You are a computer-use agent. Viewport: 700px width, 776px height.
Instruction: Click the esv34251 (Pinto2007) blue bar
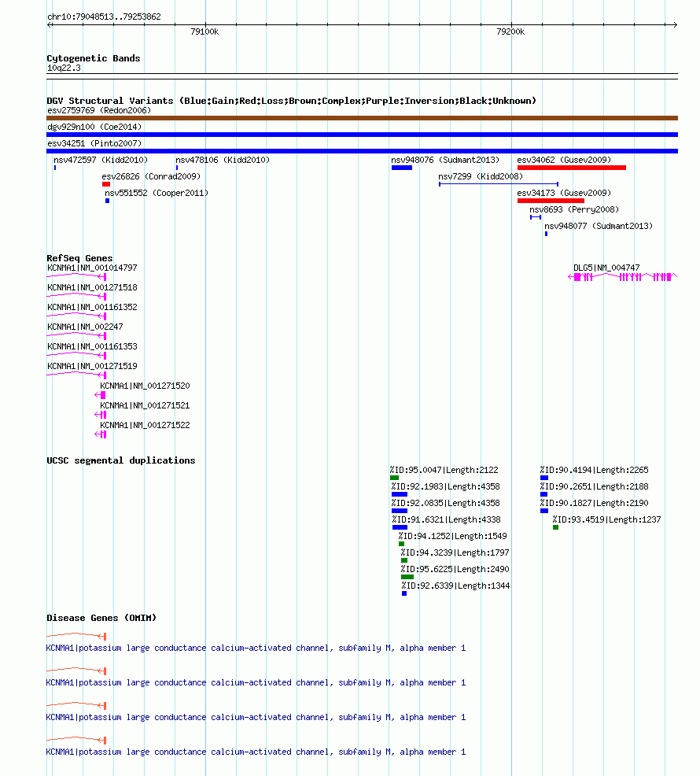pyautogui.click(x=362, y=151)
